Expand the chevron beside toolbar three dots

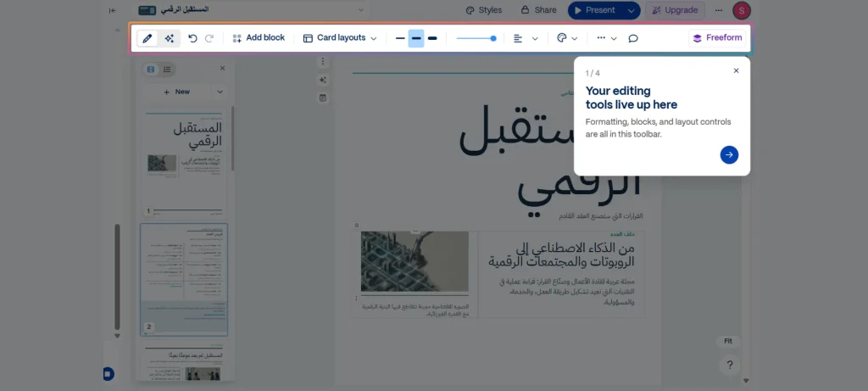tap(614, 38)
